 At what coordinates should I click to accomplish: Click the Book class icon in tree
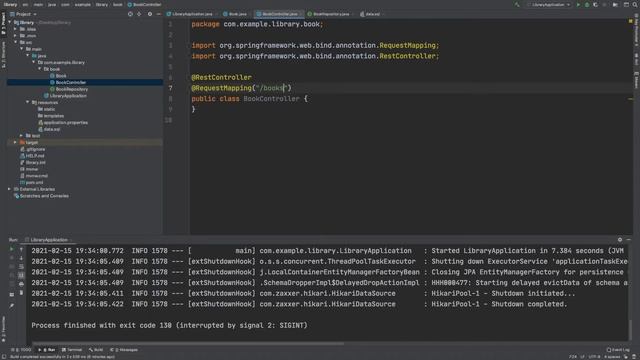[x=52, y=76]
